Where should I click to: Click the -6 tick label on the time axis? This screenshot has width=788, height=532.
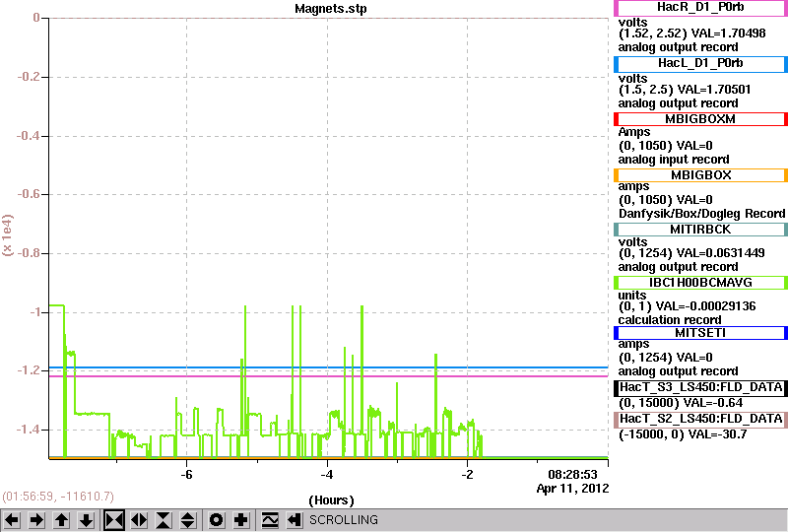tap(186, 475)
